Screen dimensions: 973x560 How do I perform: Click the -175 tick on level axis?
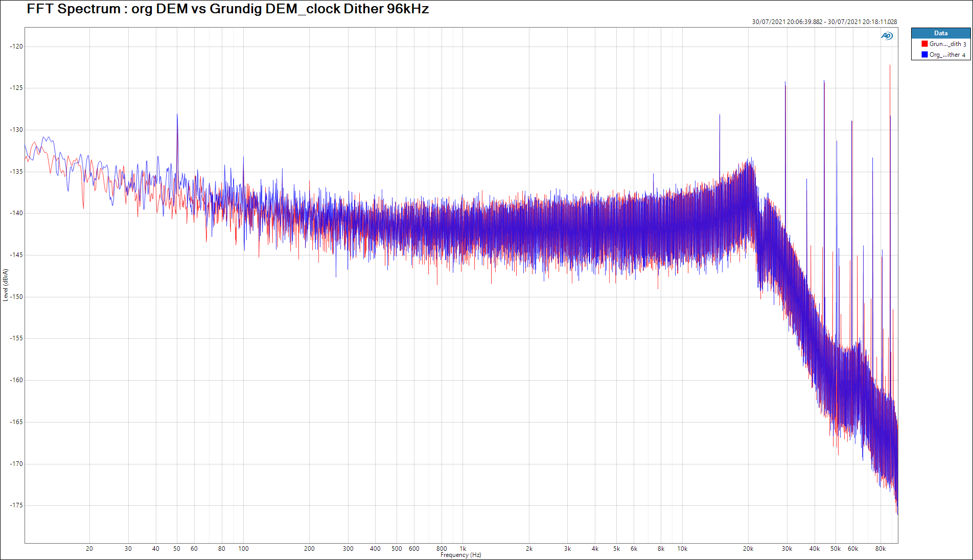(x=16, y=505)
